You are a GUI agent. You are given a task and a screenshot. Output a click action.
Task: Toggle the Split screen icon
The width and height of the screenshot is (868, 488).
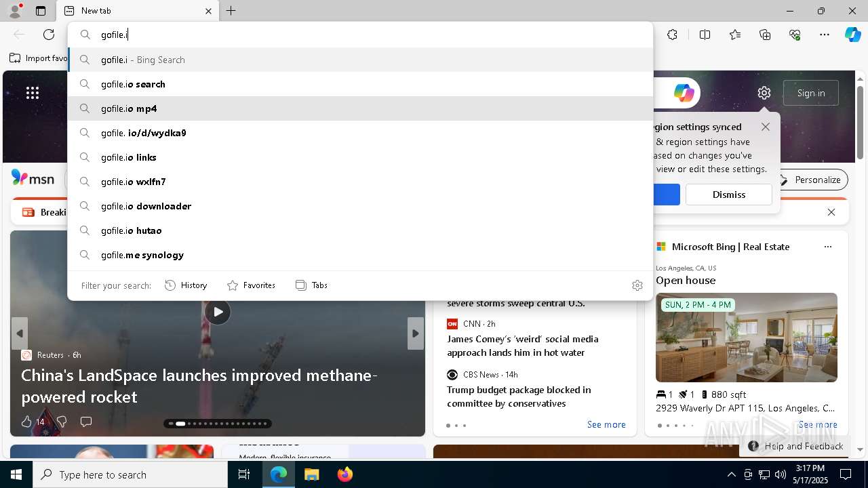tap(705, 35)
